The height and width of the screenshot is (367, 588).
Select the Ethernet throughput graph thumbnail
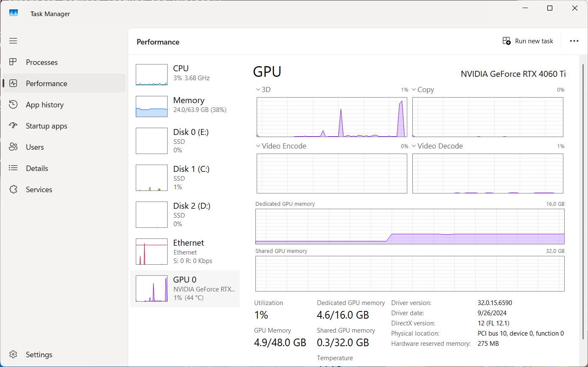coord(151,251)
